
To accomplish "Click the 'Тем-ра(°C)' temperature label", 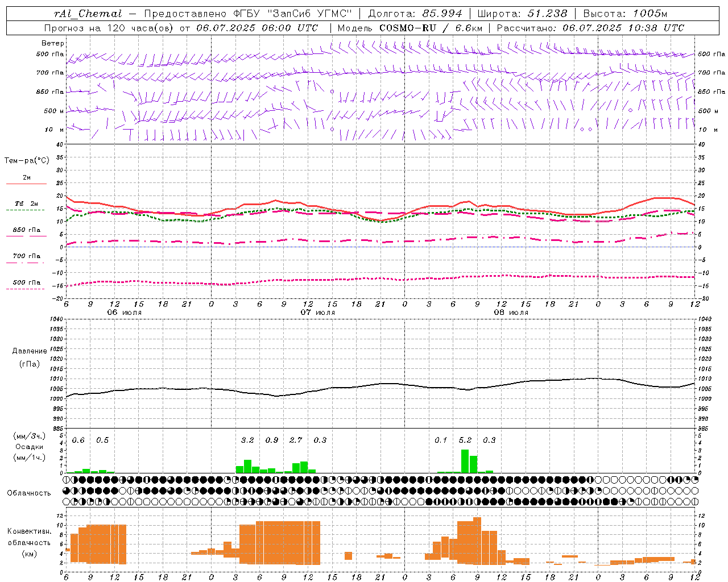I will pos(27,161).
